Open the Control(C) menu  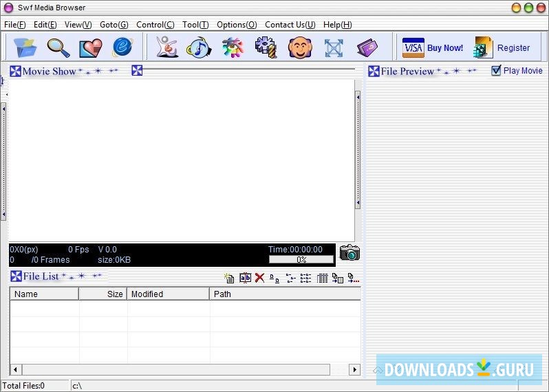[x=155, y=25]
